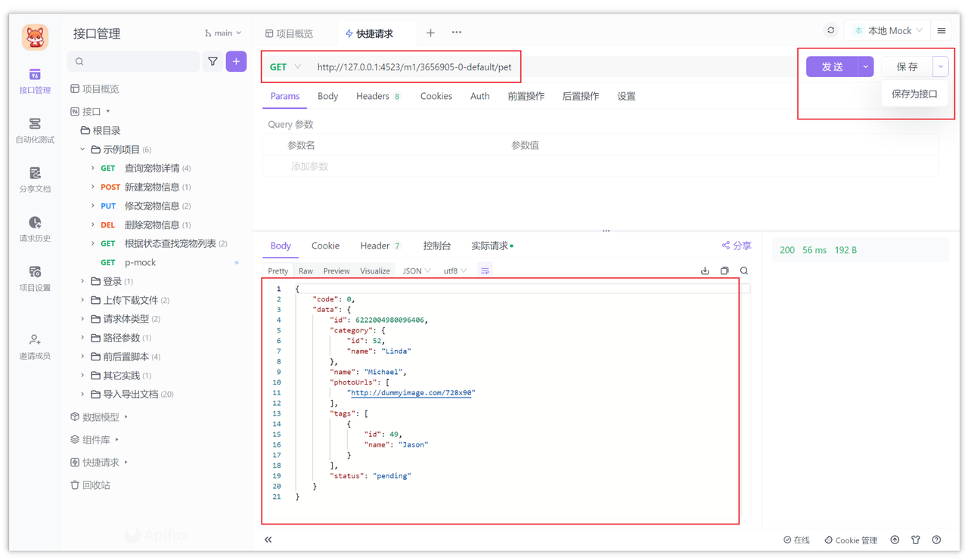Click the 分享 link
The height and width of the screenshot is (560, 968).
click(737, 246)
